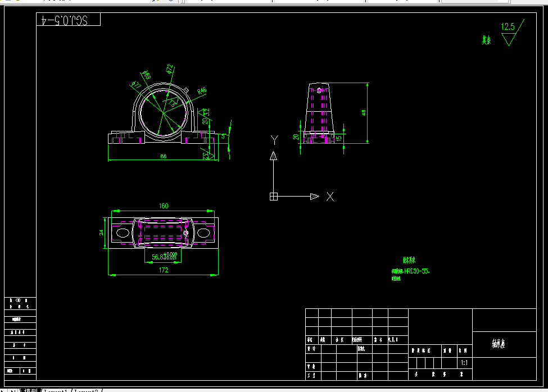This screenshot has width=548, height=392.
Task: Select the 56.83 toleranced dimension
Action: pyautogui.click(x=165, y=256)
